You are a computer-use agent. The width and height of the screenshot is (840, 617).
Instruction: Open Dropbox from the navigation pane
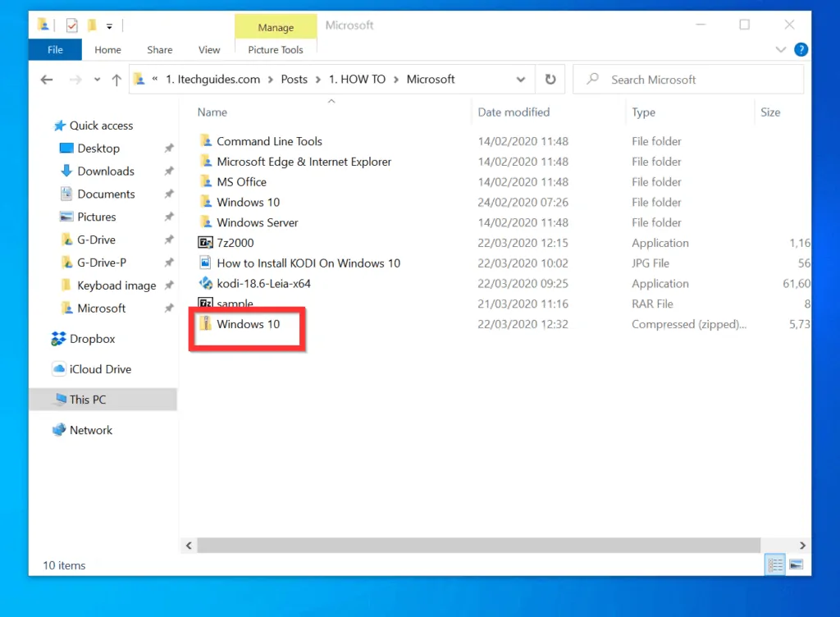pyautogui.click(x=92, y=339)
